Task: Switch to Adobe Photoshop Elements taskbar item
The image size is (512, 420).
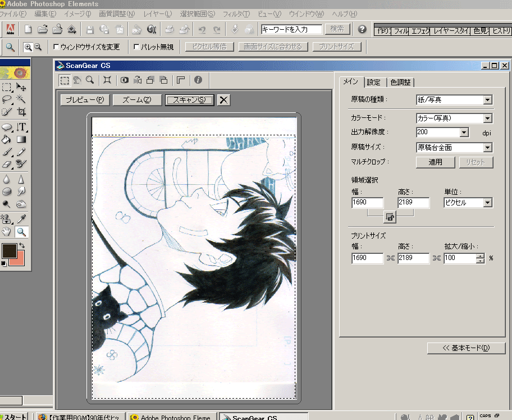Action: pyautogui.click(x=172, y=417)
